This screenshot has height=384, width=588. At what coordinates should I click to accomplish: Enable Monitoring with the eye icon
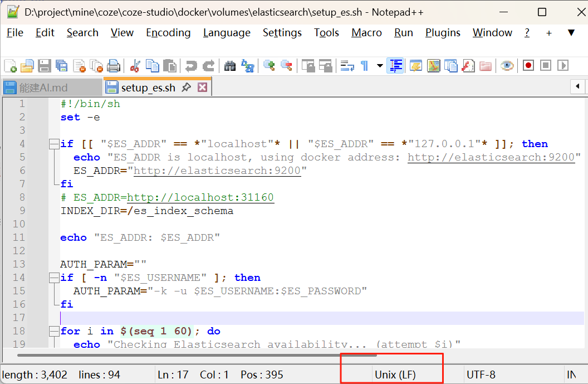[x=507, y=65]
